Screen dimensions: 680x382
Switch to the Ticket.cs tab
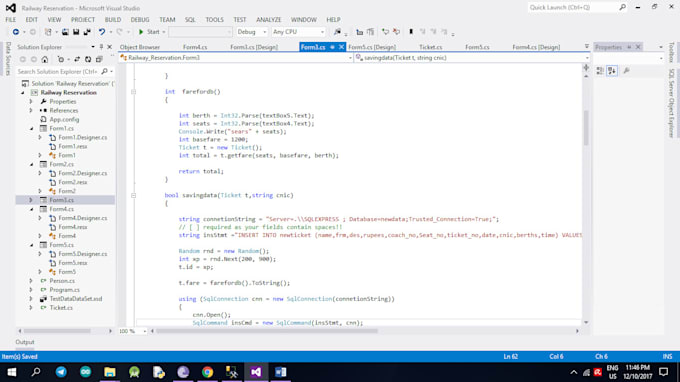430,47
